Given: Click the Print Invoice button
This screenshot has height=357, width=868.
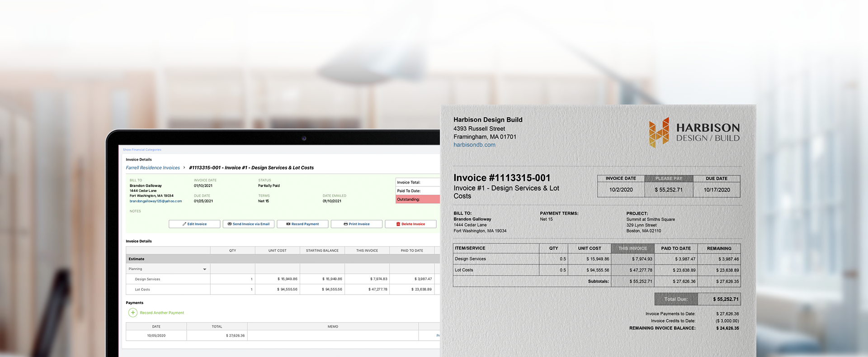Looking at the screenshot, I should tap(357, 224).
